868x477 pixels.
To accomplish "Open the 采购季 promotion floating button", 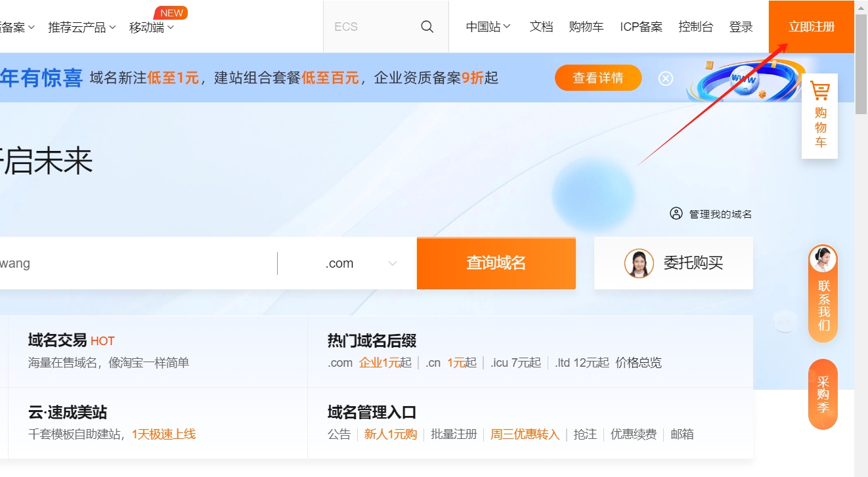I will coord(823,394).
